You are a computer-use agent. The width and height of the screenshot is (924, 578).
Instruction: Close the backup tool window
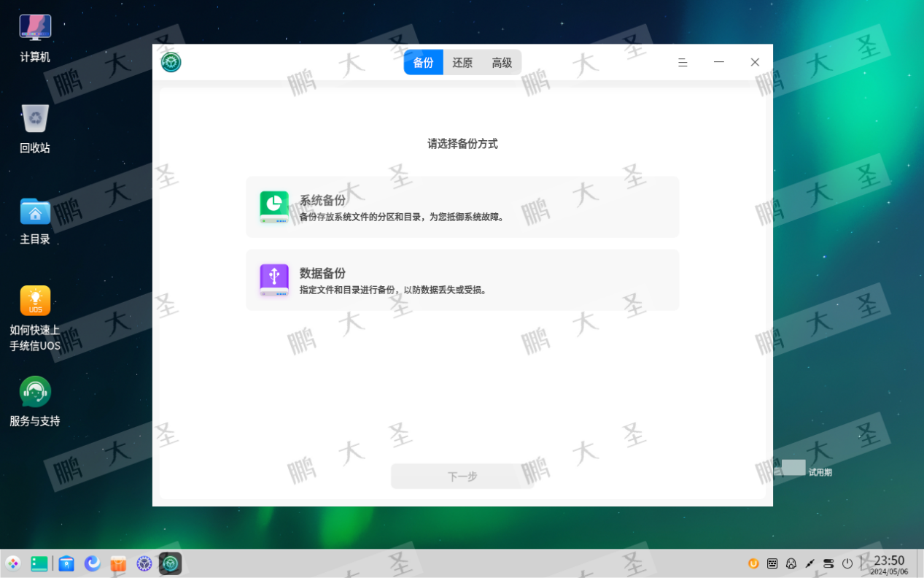pos(755,63)
